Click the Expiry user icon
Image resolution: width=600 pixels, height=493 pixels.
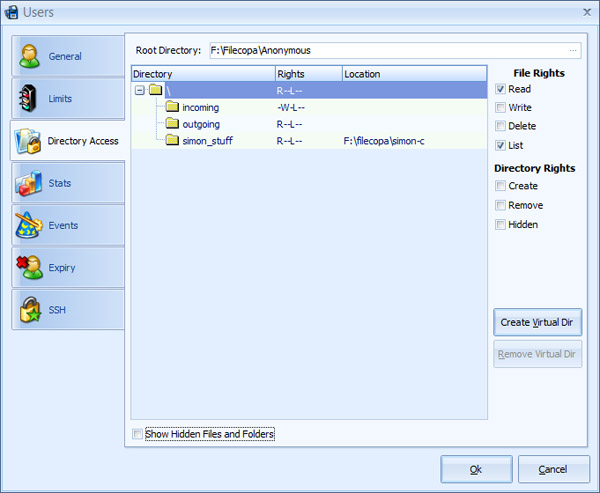coord(29,268)
